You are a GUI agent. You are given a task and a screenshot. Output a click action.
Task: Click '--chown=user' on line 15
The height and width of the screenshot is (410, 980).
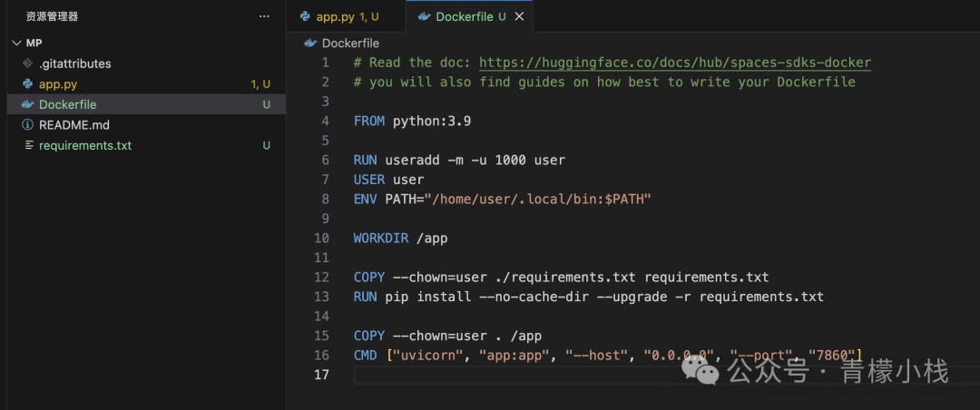[440, 336]
